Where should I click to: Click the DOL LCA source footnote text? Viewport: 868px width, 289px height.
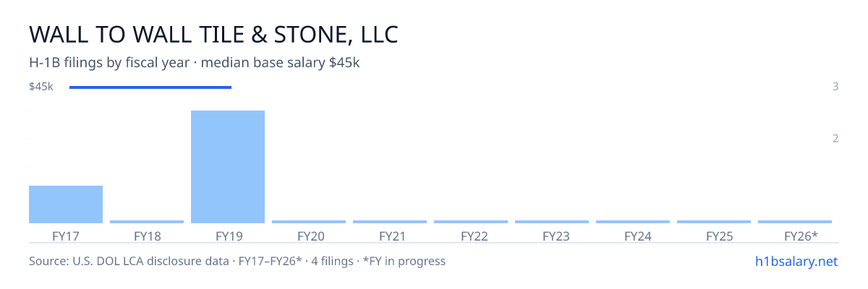237,261
